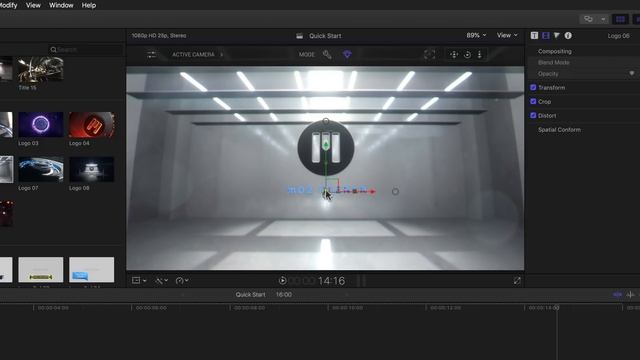This screenshot has height=360, width=640.
Task: Select the move position control icon
Action: point(454,54)
